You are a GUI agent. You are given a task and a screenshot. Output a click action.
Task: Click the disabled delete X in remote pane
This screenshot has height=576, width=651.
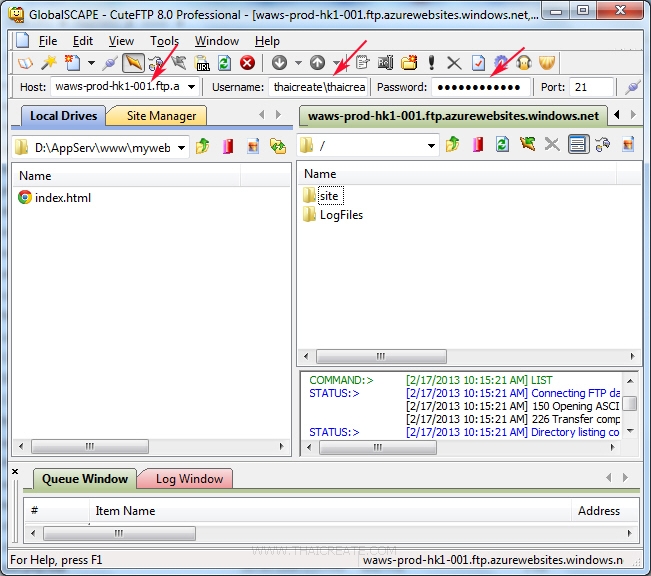pyautogui.click(x=552, y=145)
